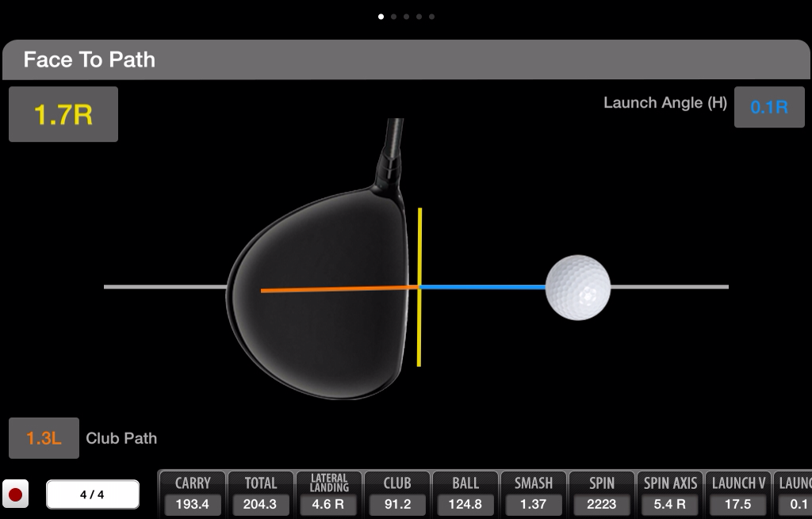Click the first page indicator dot
Screen dimensions: 812x519
pyautogui.click(x=381, y=16)
